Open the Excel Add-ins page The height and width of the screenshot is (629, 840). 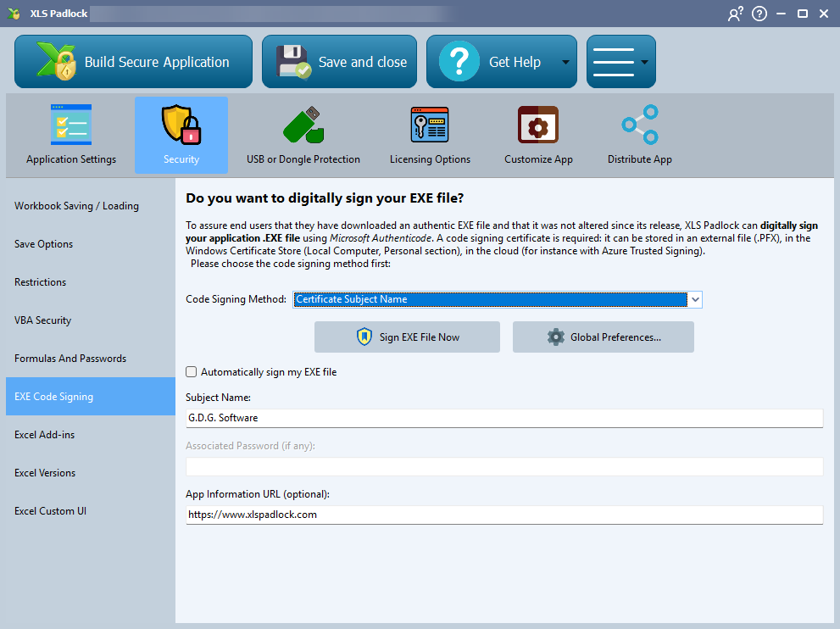click(x=44, y=435)
